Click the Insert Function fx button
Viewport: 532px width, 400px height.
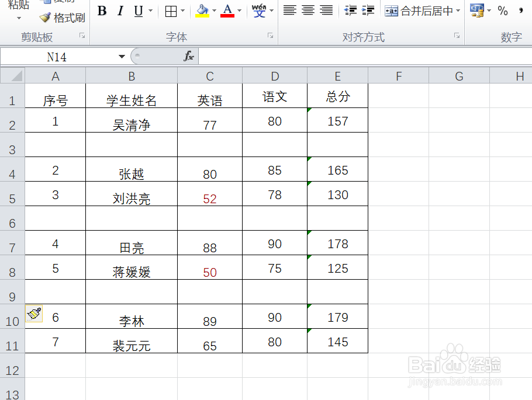pyautogui.click(x=189, y=57)
